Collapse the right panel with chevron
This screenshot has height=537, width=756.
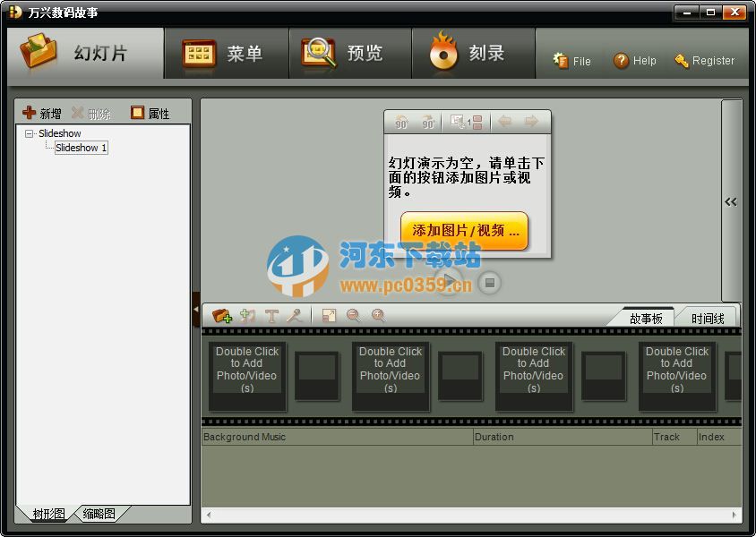coord(731,201)
